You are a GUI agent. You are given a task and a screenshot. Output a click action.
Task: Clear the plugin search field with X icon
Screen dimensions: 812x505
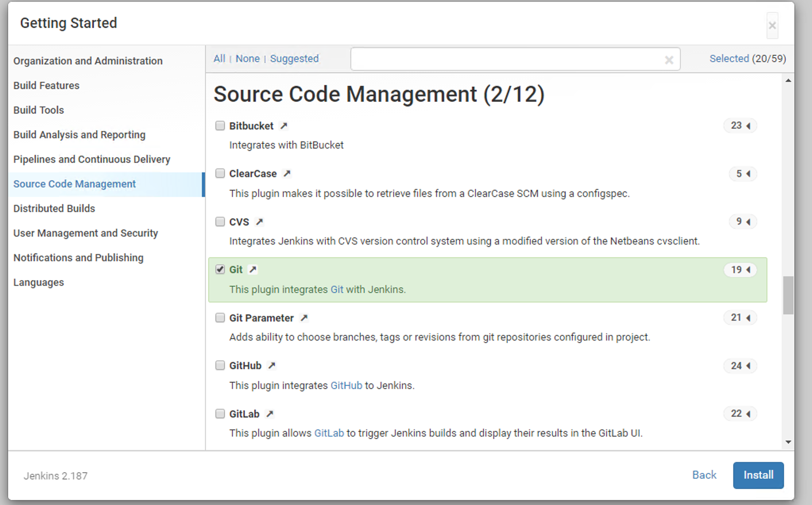[x=669, y=60]
